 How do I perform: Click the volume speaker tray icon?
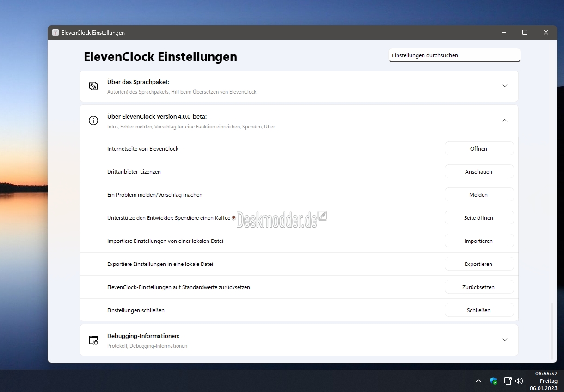click(519, 381)
